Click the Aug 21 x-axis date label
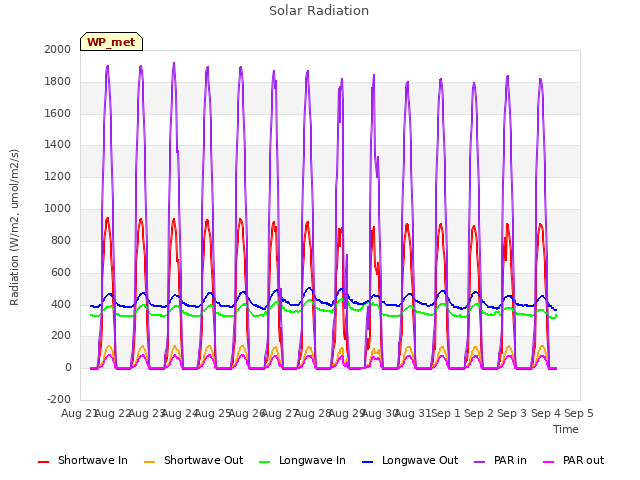The image size is (640, 480). tap(78, 413)
